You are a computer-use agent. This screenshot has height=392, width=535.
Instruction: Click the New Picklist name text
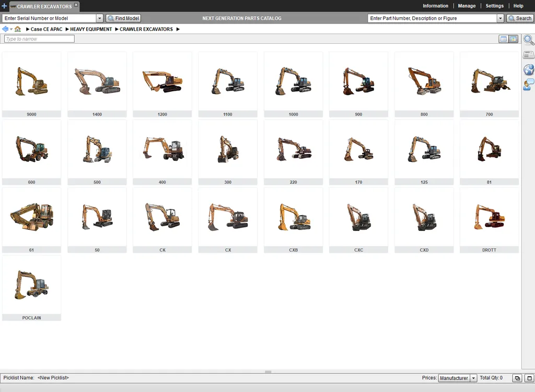(53, 378)
